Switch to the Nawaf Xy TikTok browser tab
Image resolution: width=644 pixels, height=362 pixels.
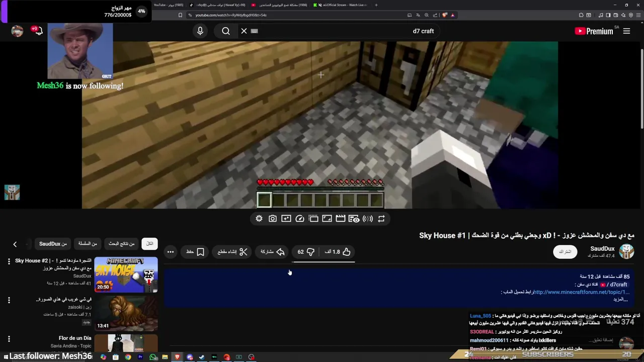[x=219, y=5]
